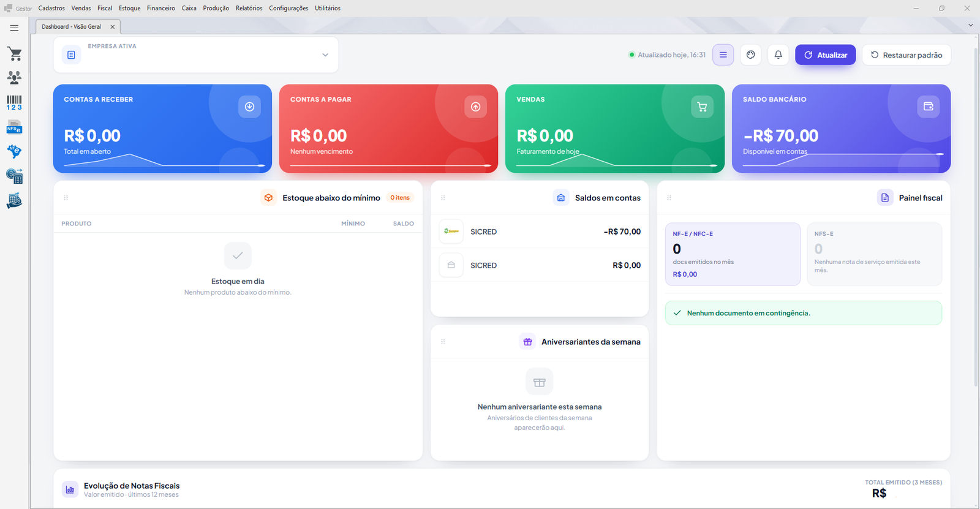The image size is (980, 509).
Task: Open the Contas a Receber summary card
Action: pos(162,129)
